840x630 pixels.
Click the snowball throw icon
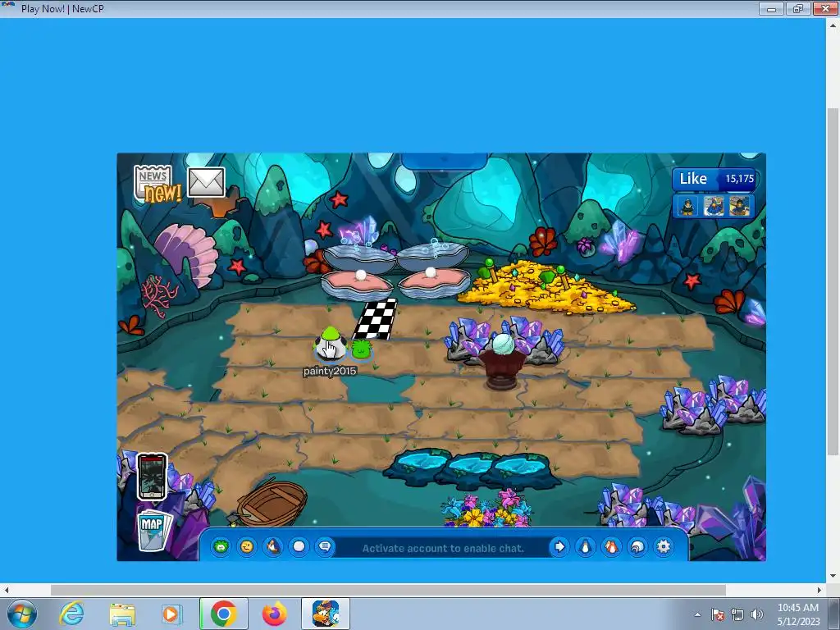pos(299,546)
